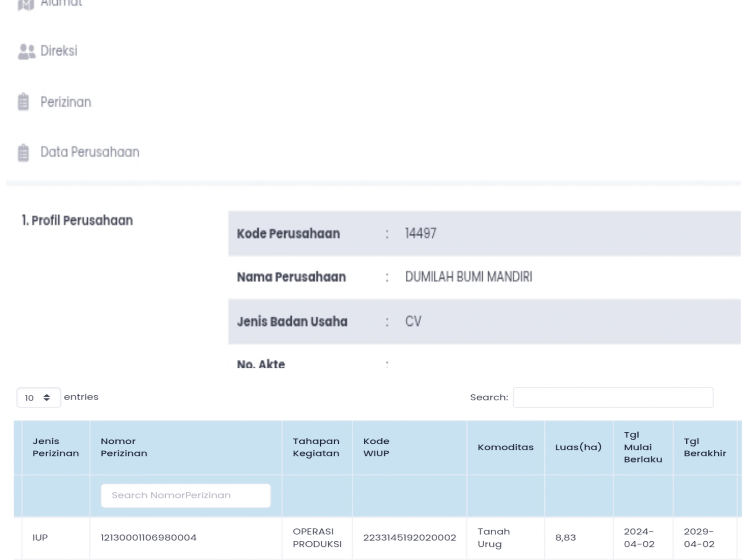Click the No. Akte label
This screenshot has width=747, height=560.
click(x=261, y=364)
